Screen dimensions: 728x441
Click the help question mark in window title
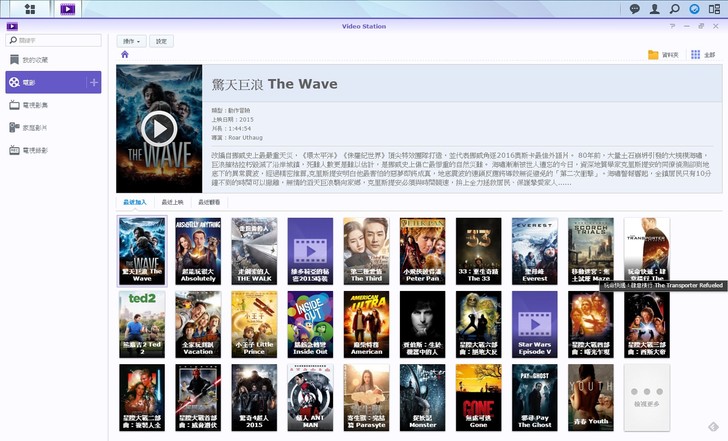click(672, 26)
